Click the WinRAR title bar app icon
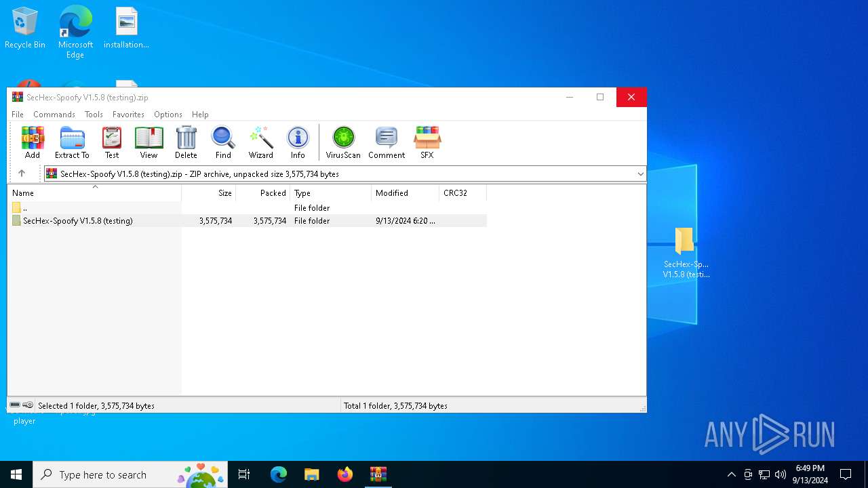 coord(18,97)
